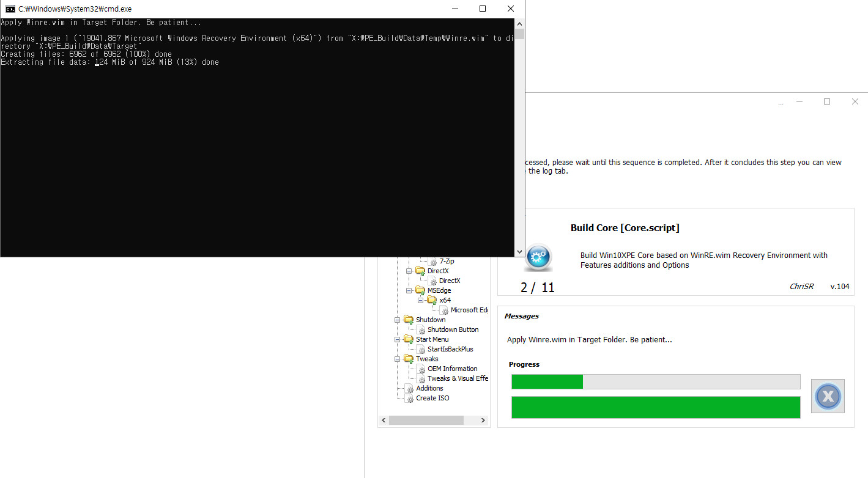Screen dimensions: 868x478
Task: Select the Create ISO script icon
Action: click(410, 399)
